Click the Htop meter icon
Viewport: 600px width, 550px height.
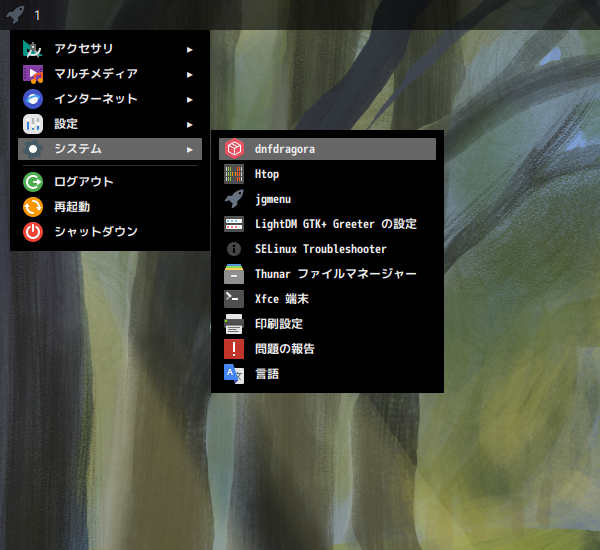click(234, 174)
